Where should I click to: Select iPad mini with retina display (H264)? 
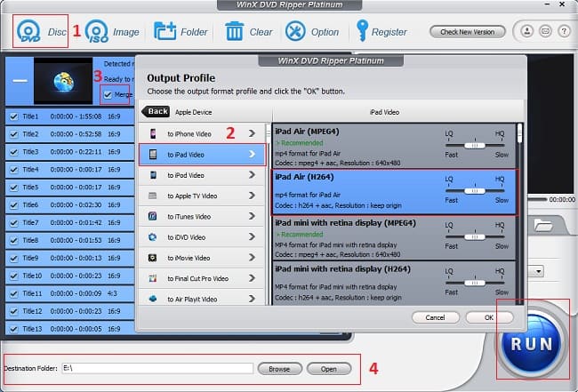point(394,284)
